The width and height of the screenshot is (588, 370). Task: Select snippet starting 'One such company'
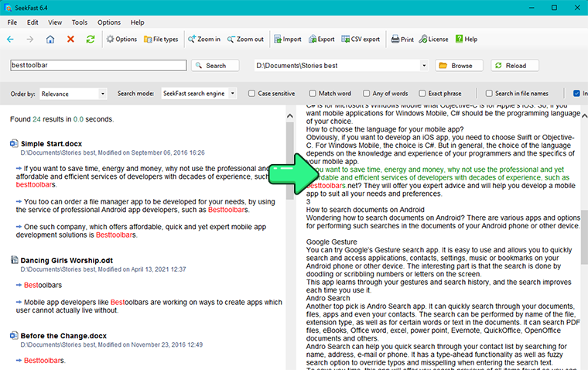pyautogui.click(x=141, y=231)
